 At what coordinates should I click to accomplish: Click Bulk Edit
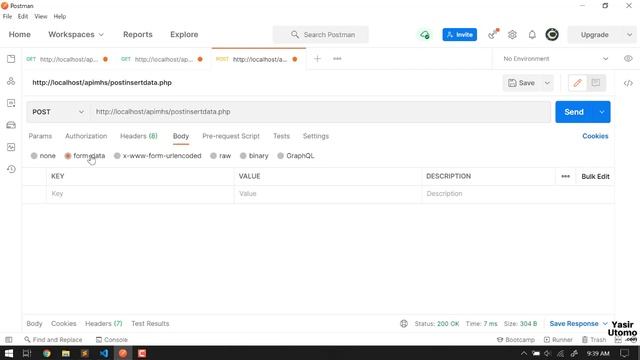(595, 176)
